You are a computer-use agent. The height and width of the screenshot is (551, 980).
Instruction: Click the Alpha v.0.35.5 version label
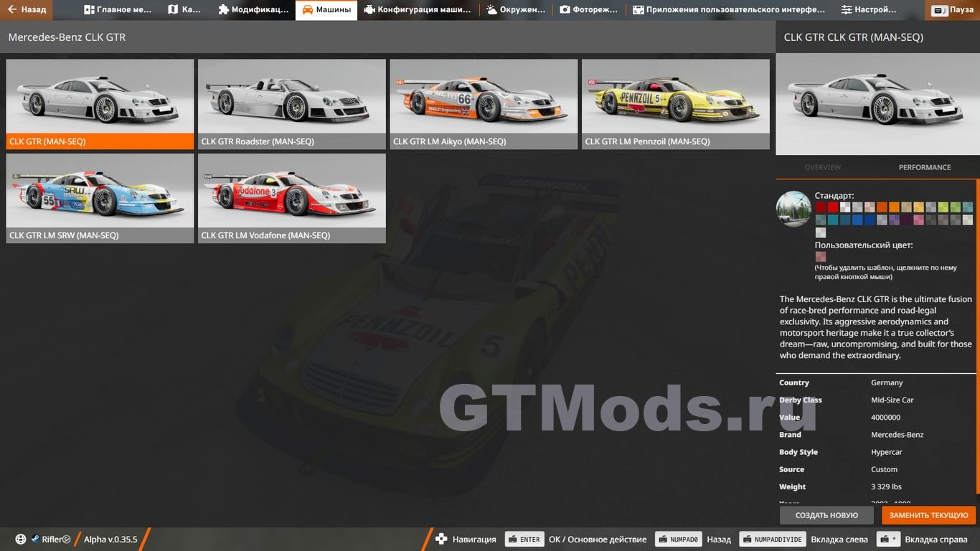110,540
